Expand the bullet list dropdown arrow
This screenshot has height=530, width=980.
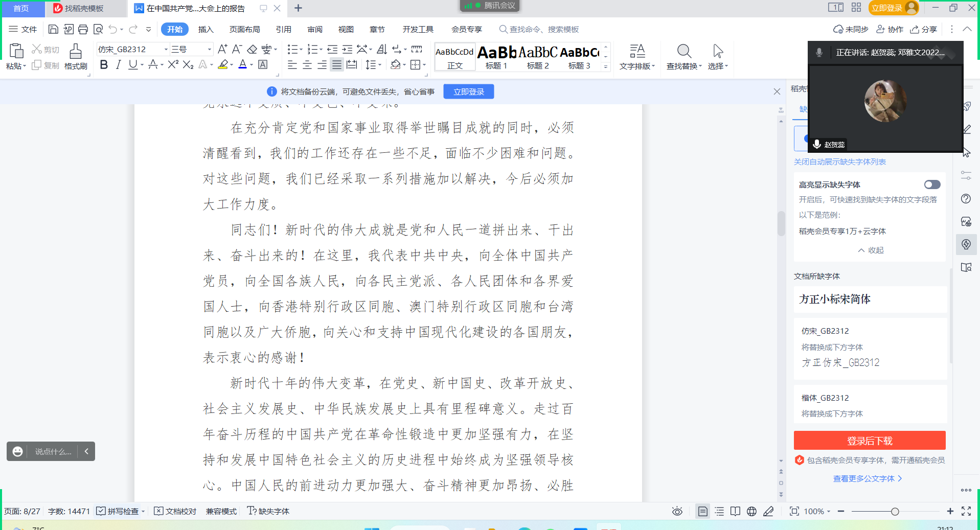[x=301, y=50]
